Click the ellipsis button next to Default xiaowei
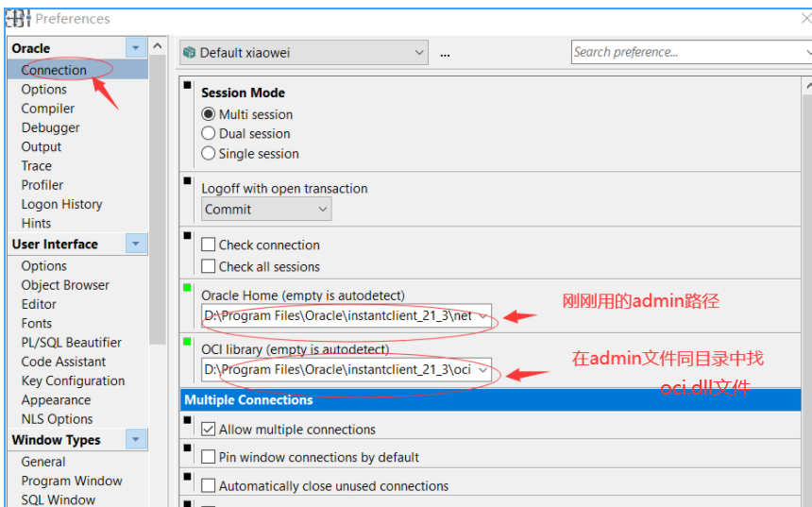 [x=445, y=53]
